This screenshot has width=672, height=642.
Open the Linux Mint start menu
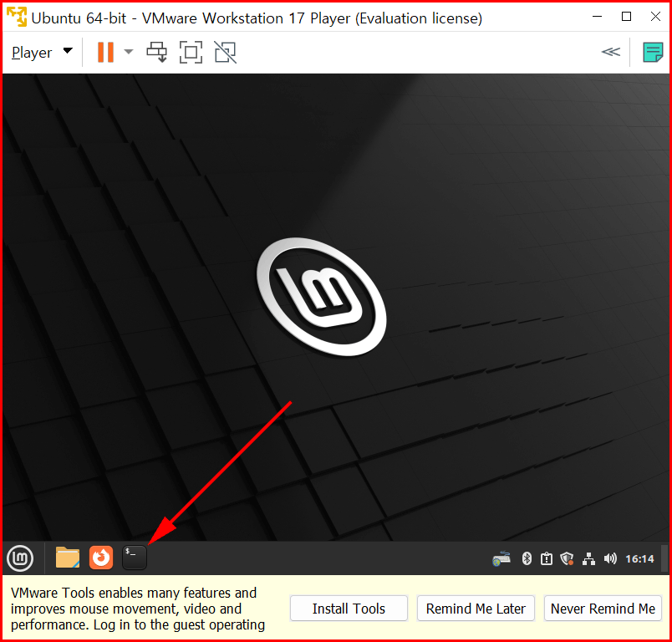point(20,558)
